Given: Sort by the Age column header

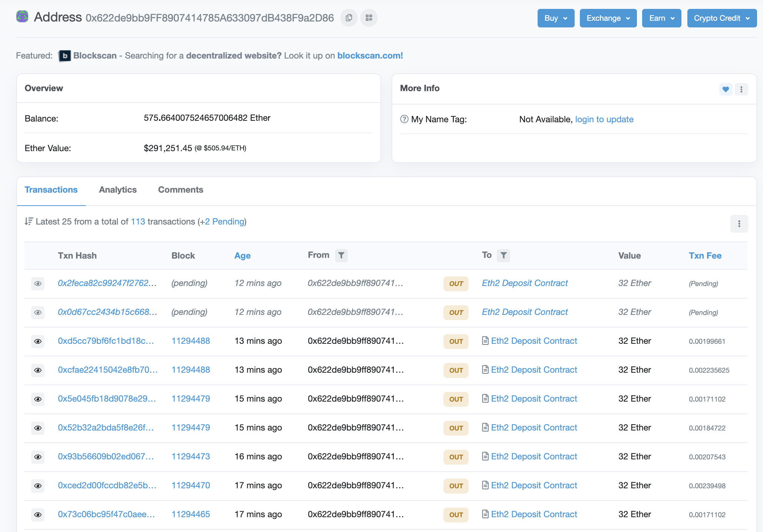Looking at the screenshot, I should click(x=242, y=256).
